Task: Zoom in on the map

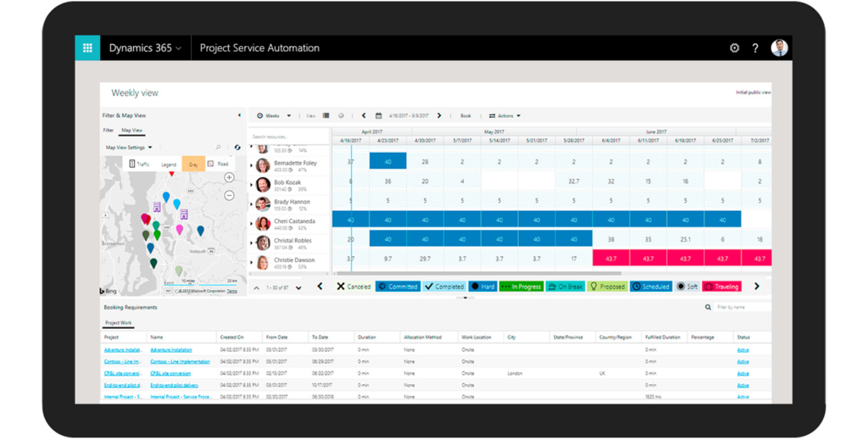Action: coord(229,177)
